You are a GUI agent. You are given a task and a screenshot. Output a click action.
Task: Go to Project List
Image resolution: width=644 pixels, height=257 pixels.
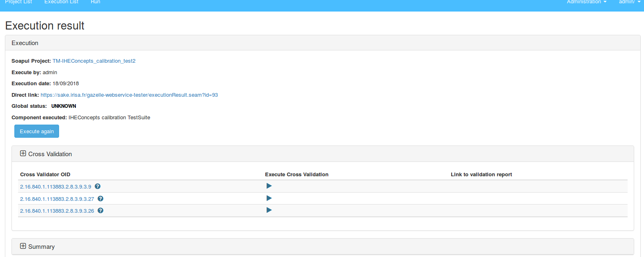coord(18,2)
